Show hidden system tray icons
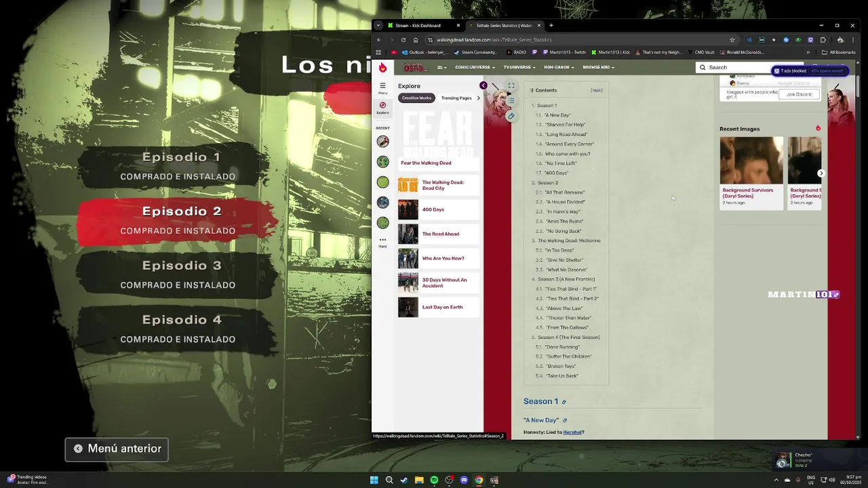Image resolution: width=868 pixels, height=488 pixels. (x=776, y=480)
